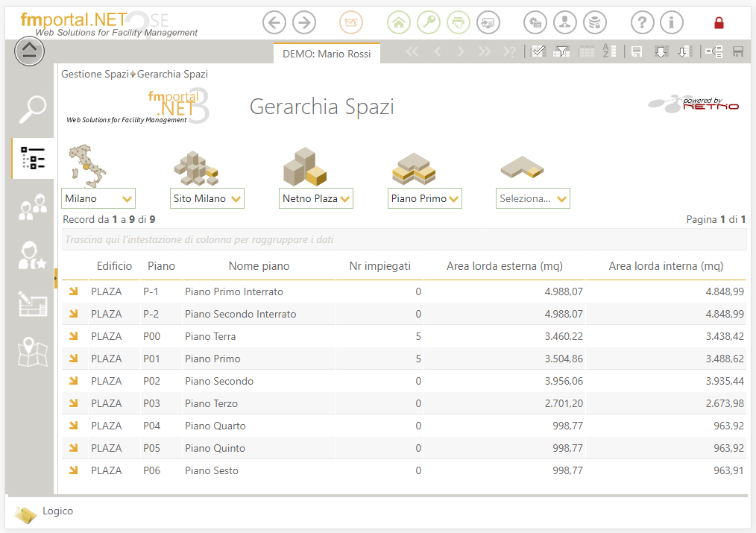Click the site cluster of buildings icon
Screen dimensions: 756x533
pyautogui.click(x=196, y=168)
